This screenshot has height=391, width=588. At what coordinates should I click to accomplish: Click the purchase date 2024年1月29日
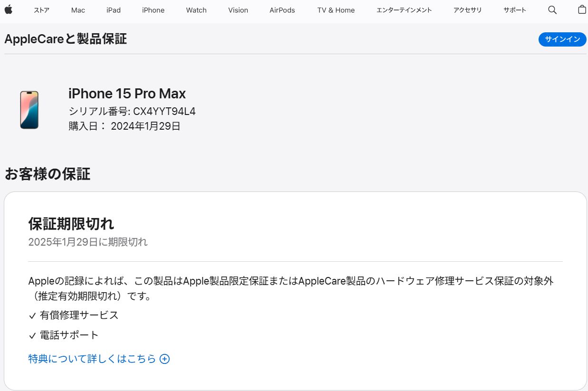click(125, 126)
